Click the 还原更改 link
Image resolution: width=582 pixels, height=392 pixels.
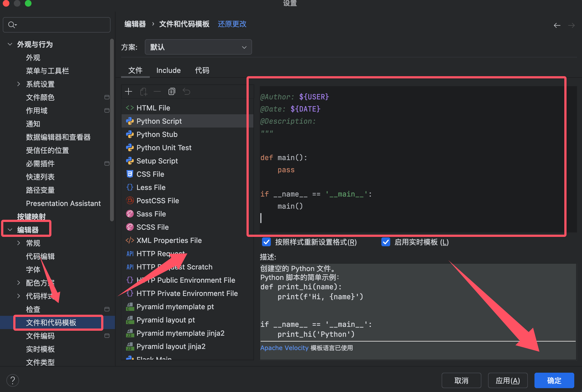232,24
